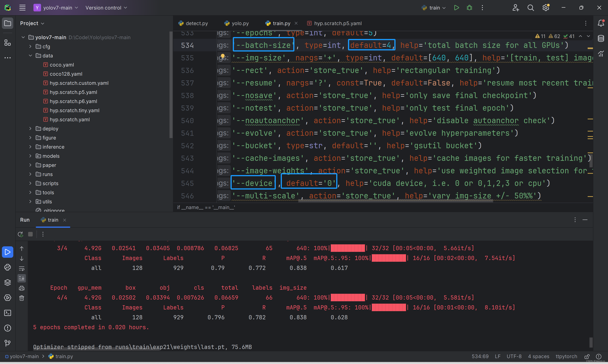Jump down the stack trace arrow
Viewport: 608px width, 364px height.
point(22,259)
